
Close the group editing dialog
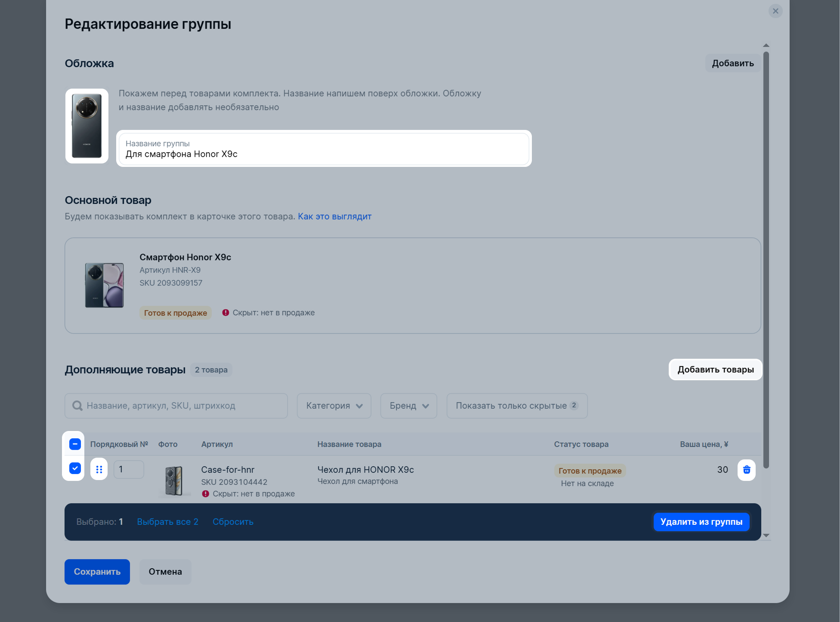coord(775,11)
